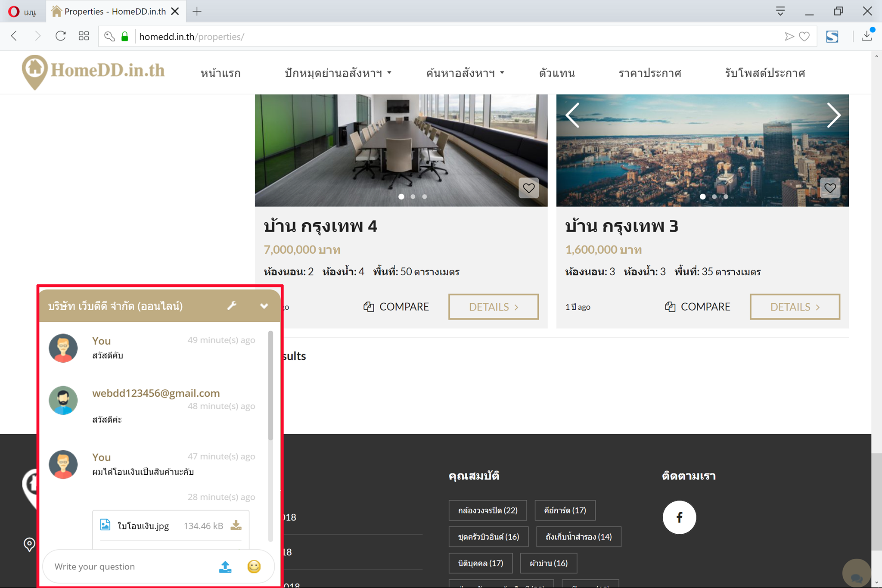
Task: Click the HomeDD.in.th logo
Action: [93, 72]
